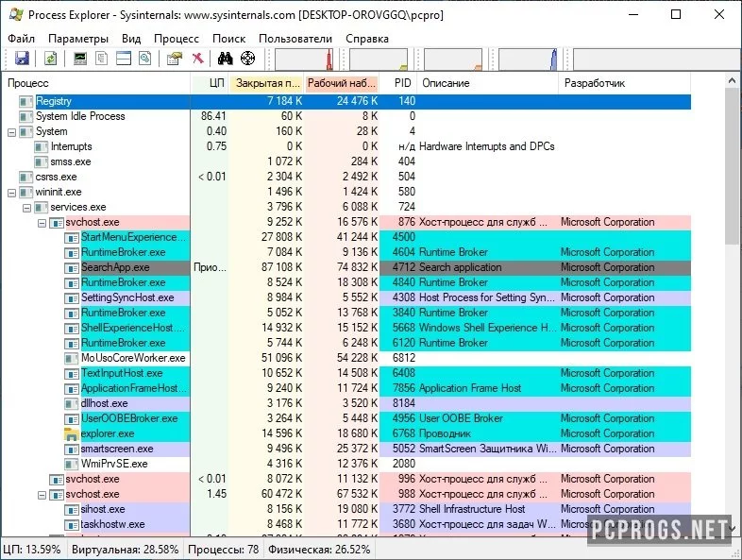Click the Registry process icon
Image resolution: width=742 pixels, height=560 pixels.
pyautogui.click(x=26, y=101)
